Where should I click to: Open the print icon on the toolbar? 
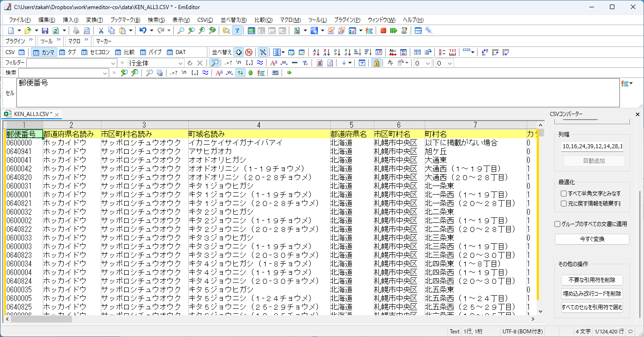click(x=75, y=30)
